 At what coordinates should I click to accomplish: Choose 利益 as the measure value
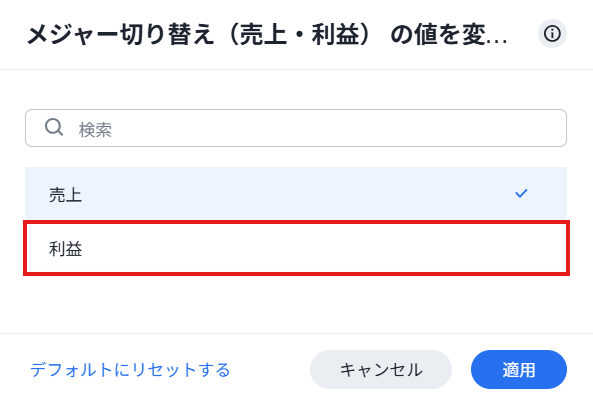click(x=296, y=249)
